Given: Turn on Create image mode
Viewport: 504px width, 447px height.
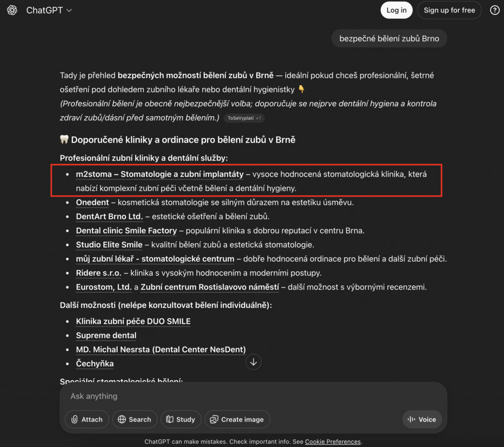Looking at the screenshot, I should pos(237,419).
